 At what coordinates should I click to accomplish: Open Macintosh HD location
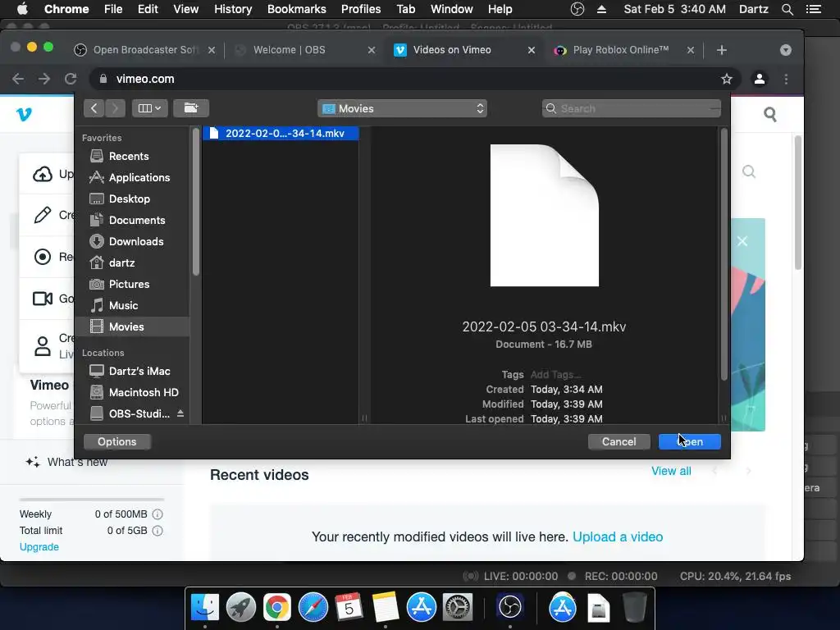point(144,393)
